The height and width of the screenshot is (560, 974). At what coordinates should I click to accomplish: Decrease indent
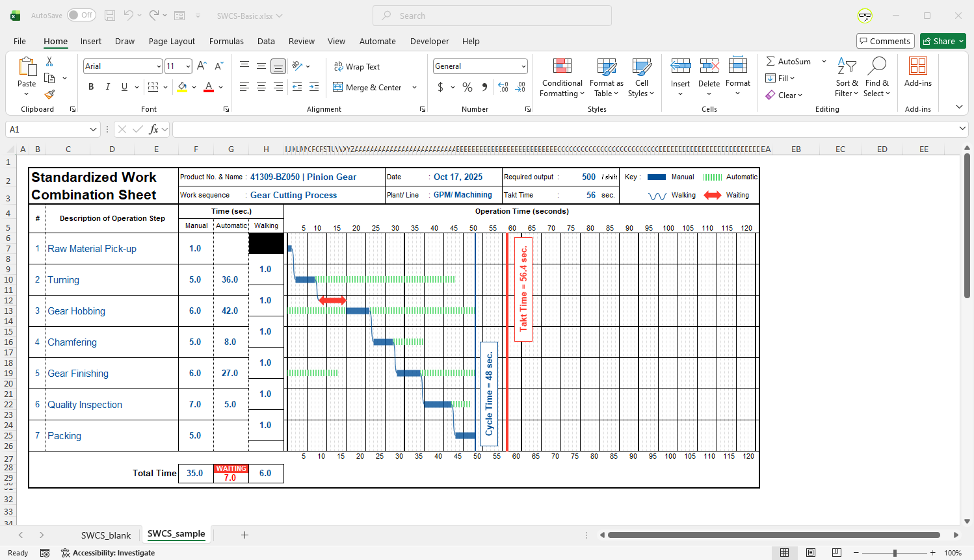[297, 87]
